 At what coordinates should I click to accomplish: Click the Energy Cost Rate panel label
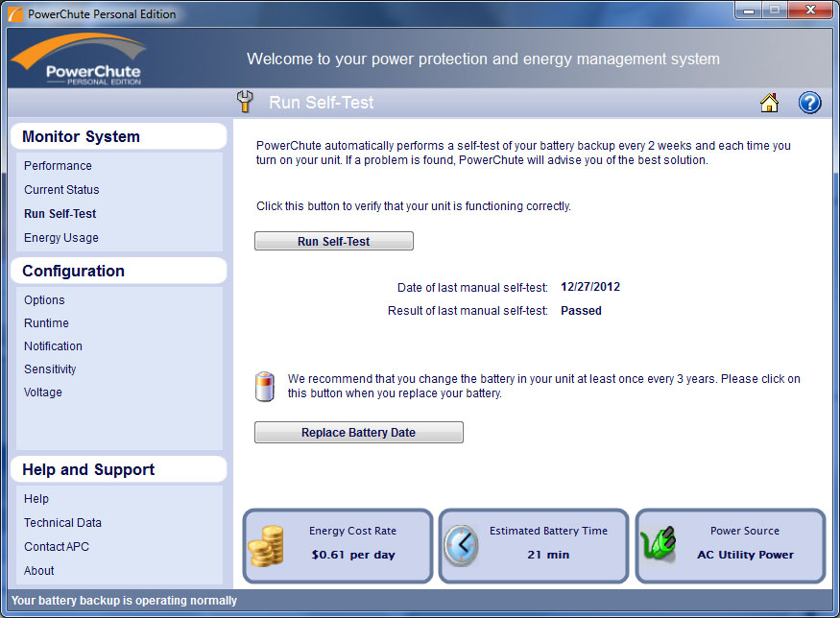point(352,531)
